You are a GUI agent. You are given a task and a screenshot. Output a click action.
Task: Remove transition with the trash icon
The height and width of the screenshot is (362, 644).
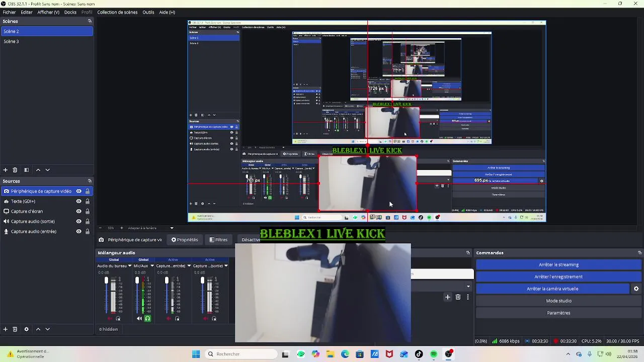click(x=458, y=297)
